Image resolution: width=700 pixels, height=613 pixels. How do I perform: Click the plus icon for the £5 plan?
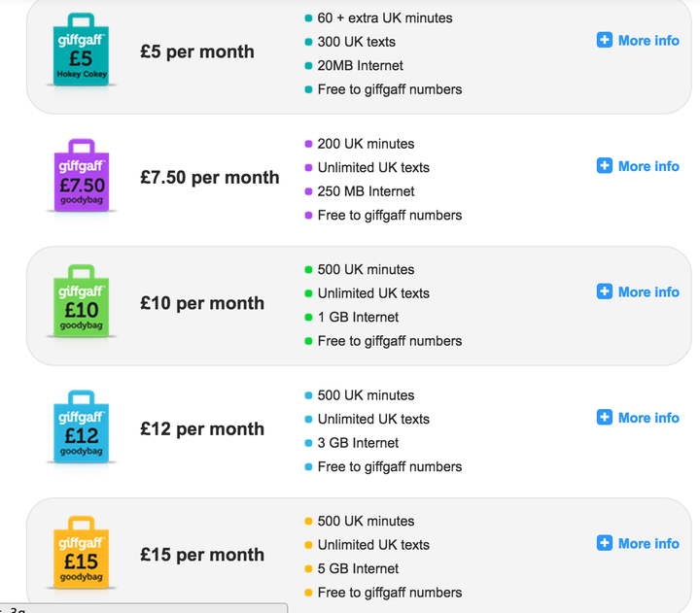[605, 40]
